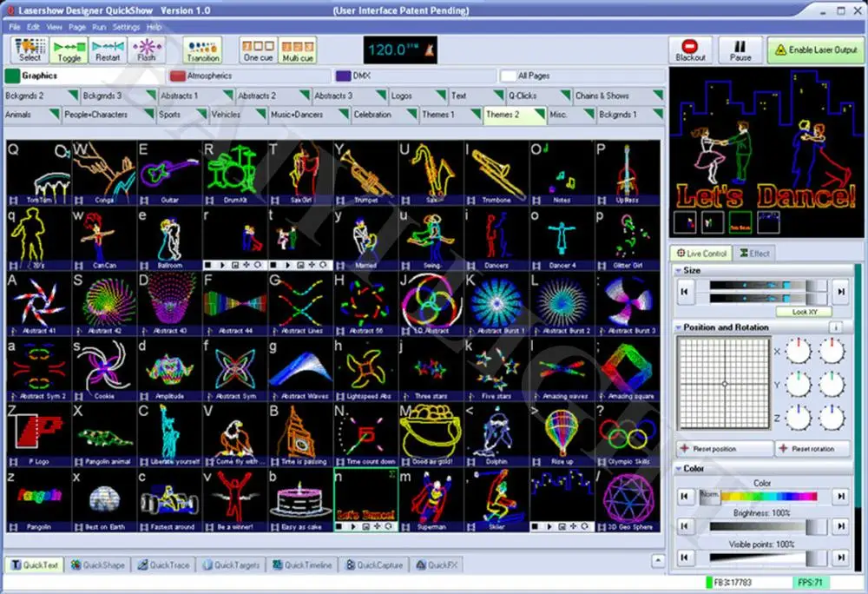Trigger the Guitar cue
This screenshot has height=594, width=868.
point(169,173)
